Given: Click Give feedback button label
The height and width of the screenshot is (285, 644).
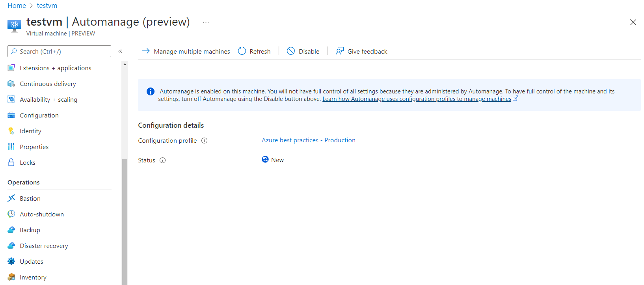Looking at the screenshot, I should point(367,52).
